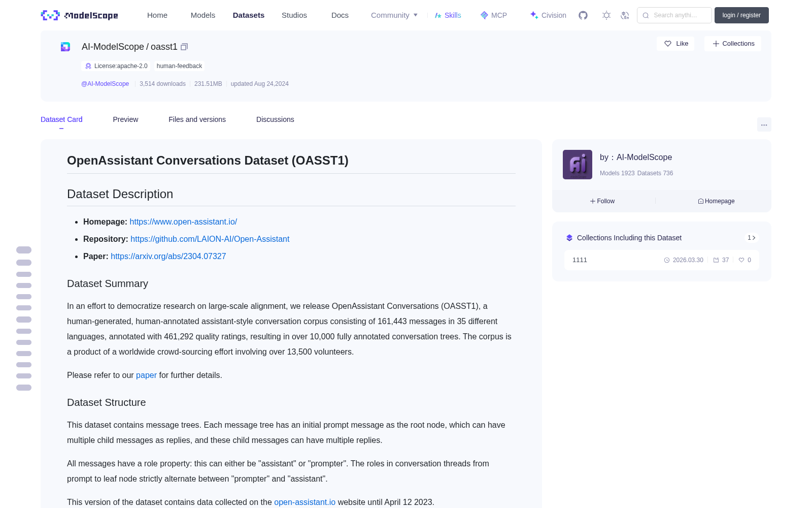Click the search magnifier icon
Screen dimensions: 812x508
(646, 15)
